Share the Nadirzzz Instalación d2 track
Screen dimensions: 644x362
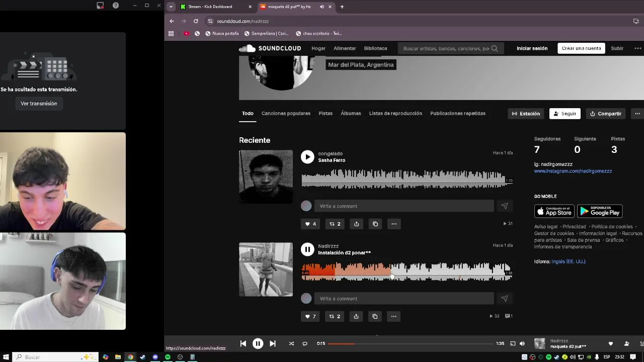356,316
